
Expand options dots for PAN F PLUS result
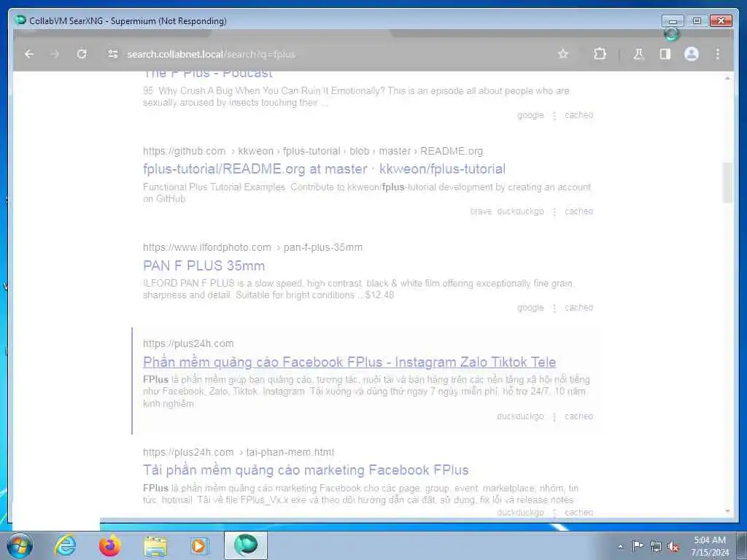pyautogui.click(x=554, y=308)
